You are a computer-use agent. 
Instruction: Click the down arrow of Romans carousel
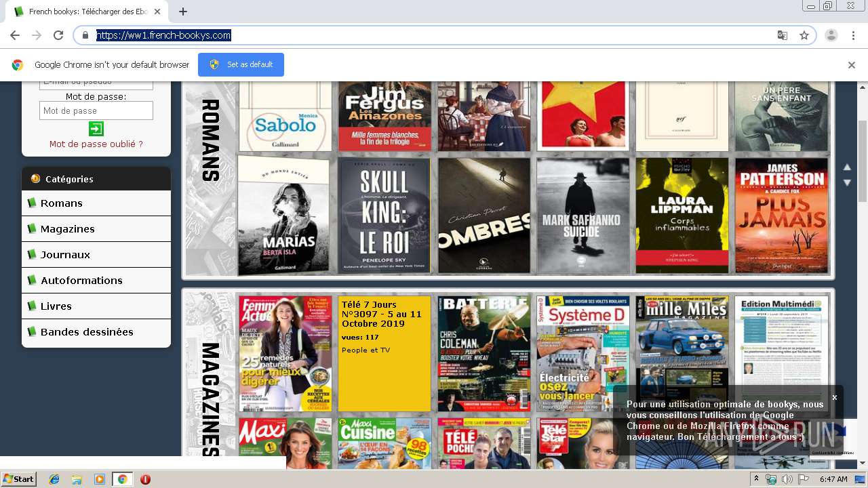847,183
